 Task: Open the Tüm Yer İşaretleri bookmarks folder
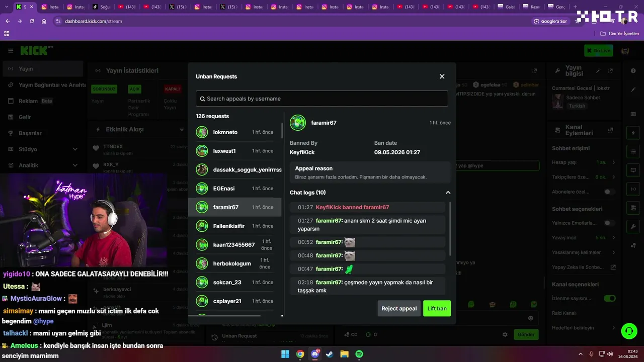tap(619, 33)
